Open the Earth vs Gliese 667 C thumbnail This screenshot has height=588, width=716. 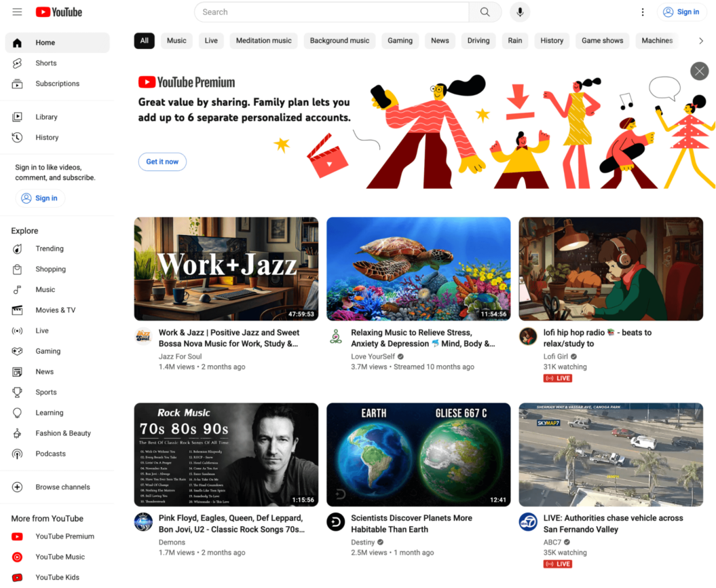tap(418, 455)
